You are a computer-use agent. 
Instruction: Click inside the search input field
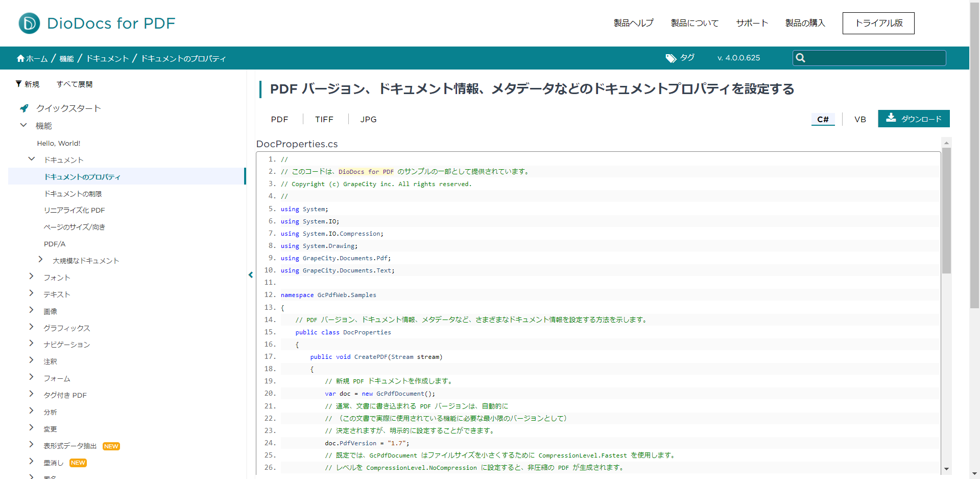click(x=869, y=58)
